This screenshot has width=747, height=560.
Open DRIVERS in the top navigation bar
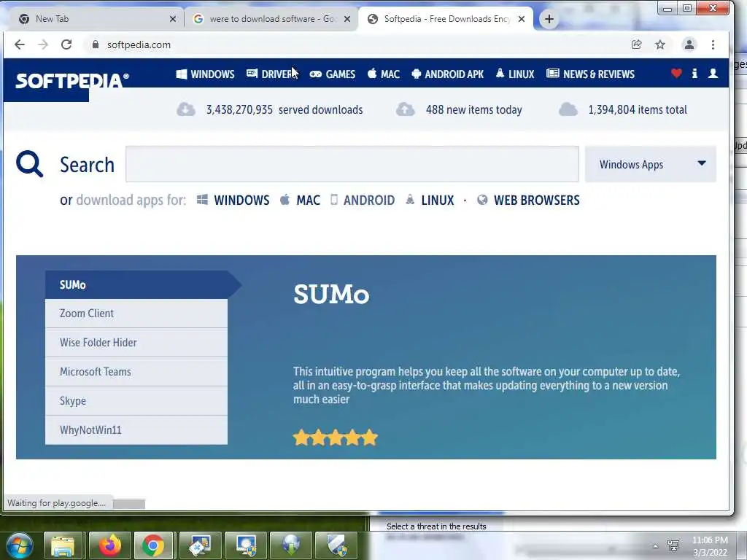point(272,74)
